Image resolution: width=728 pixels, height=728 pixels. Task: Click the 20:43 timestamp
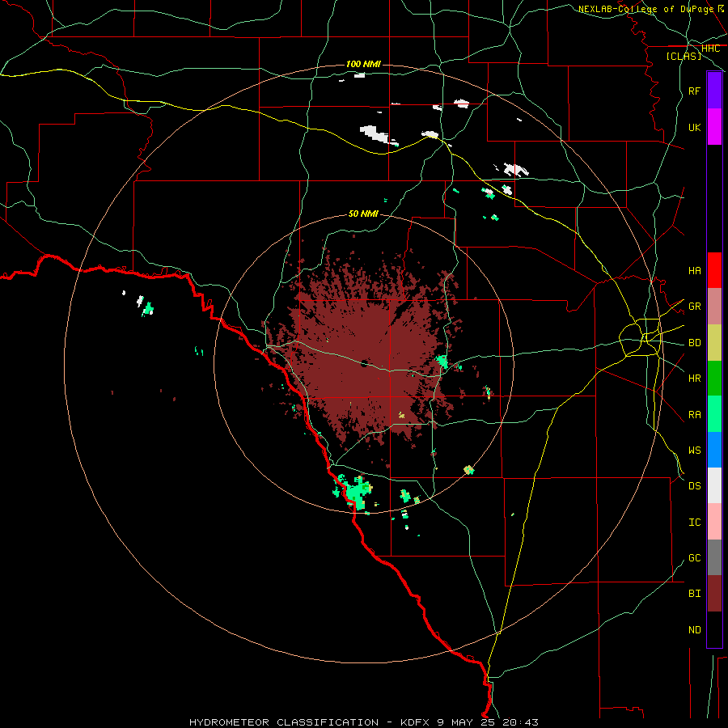pyautogui.click(x=520, y=722)
